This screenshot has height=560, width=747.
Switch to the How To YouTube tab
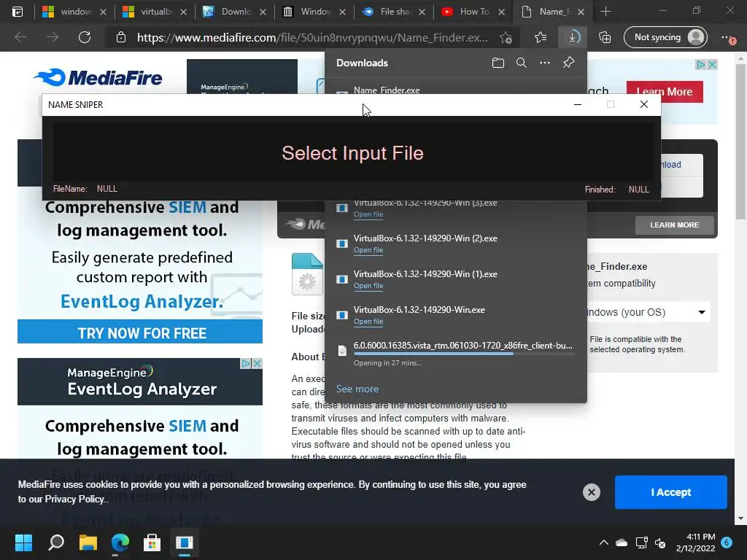474,12
